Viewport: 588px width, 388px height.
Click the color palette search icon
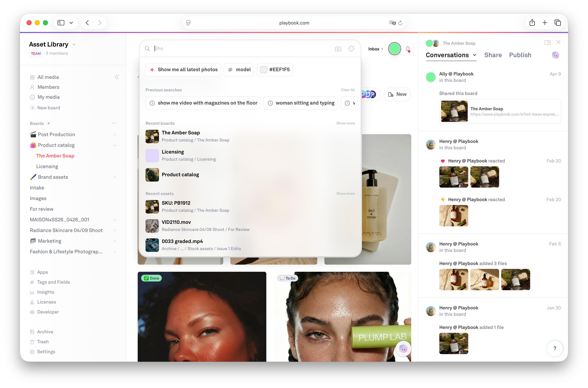click(x=351, y=49)
